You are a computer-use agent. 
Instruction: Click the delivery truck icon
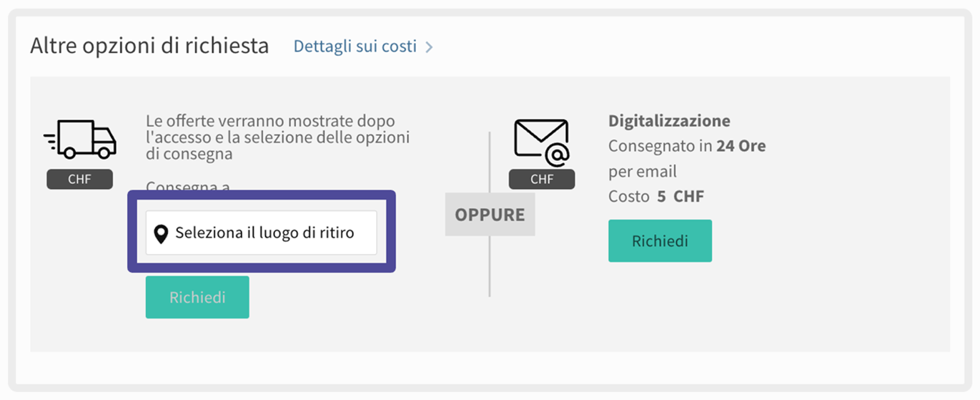80,139
